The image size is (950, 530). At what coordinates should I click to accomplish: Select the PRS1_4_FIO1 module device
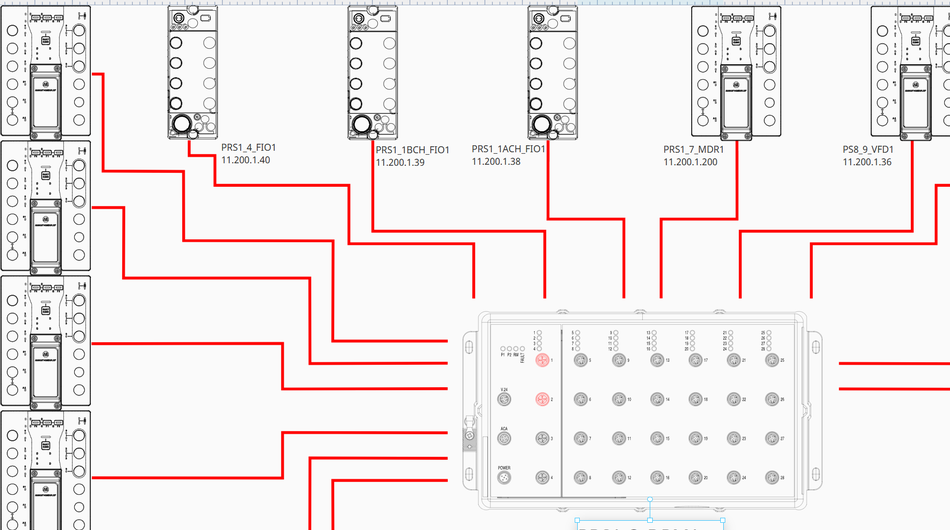pyautogui.click(x=192, y=70)
